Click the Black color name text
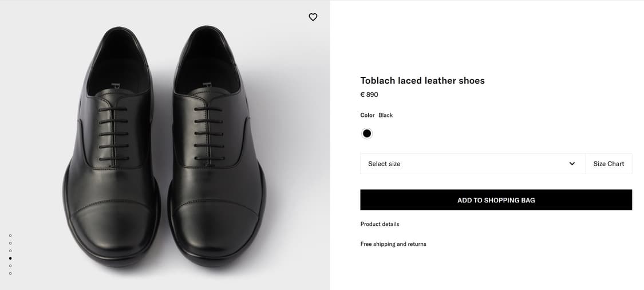Screen dimensions: 644x290 [x=385, y=115]
